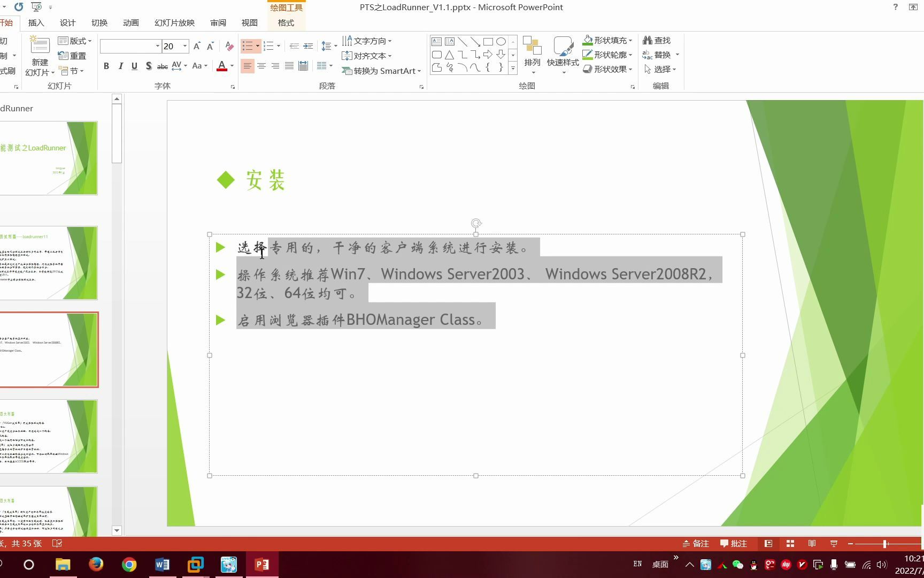924x578 pixels.
Task: Click the distributed alignment icon
Action: click(x=303, y=66)
